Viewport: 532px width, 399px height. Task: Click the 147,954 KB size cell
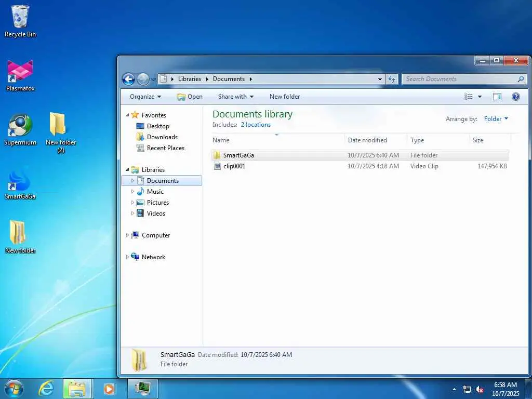pyautogui.click(x=492, y=166)
